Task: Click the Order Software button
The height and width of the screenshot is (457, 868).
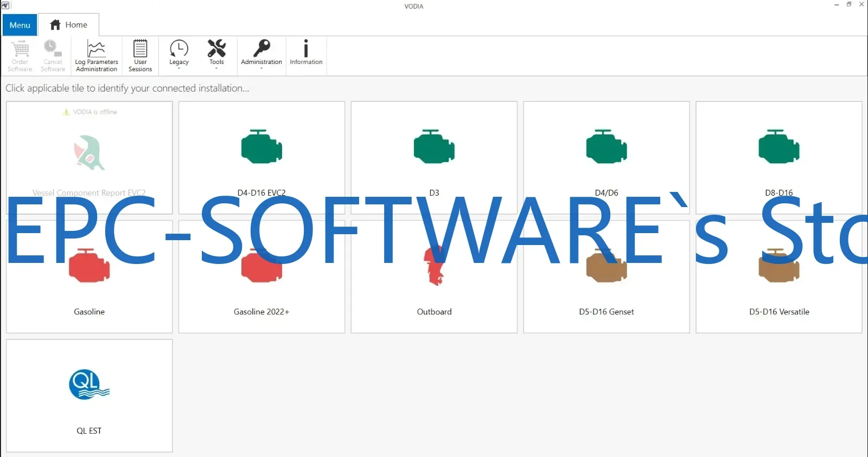Action: pos(20,55)
